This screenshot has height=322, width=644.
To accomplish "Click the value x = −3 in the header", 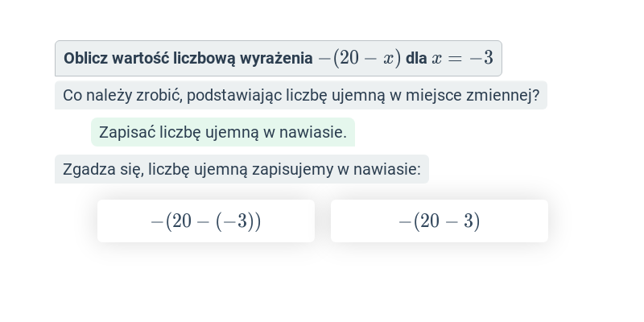I will point(462,58).
